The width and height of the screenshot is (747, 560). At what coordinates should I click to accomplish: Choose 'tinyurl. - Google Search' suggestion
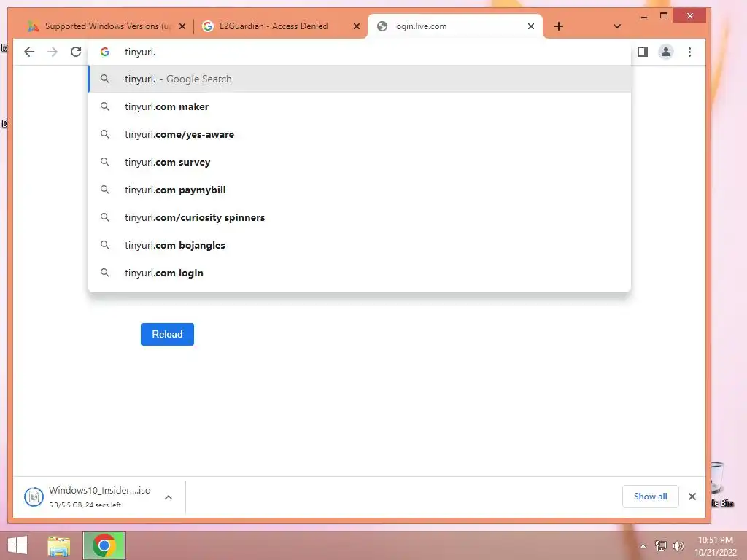pos(359,79)
